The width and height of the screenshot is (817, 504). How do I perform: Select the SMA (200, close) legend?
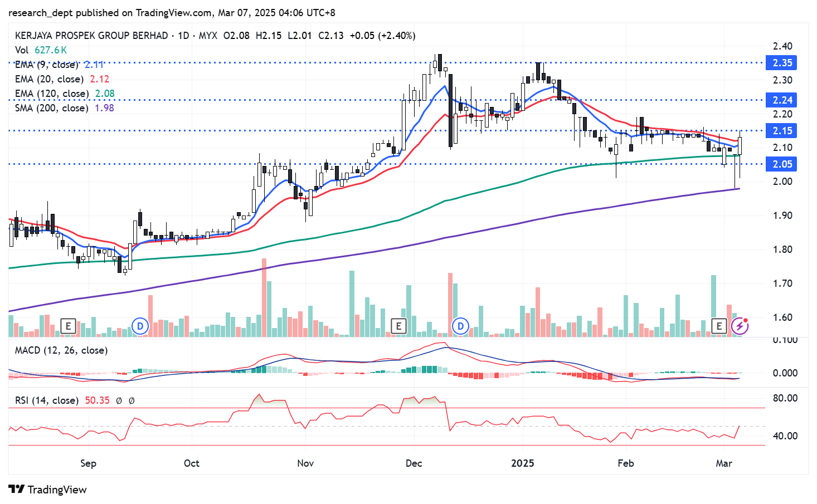(64, 108)
